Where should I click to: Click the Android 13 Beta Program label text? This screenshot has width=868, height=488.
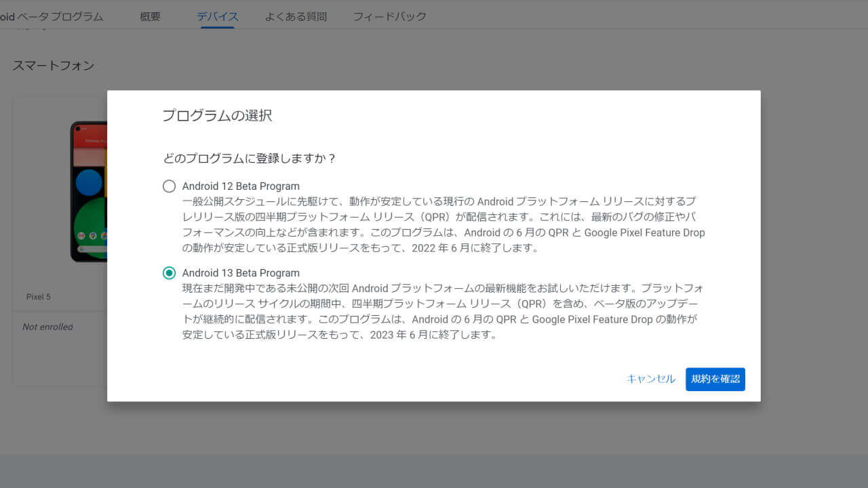click(241, 272)
